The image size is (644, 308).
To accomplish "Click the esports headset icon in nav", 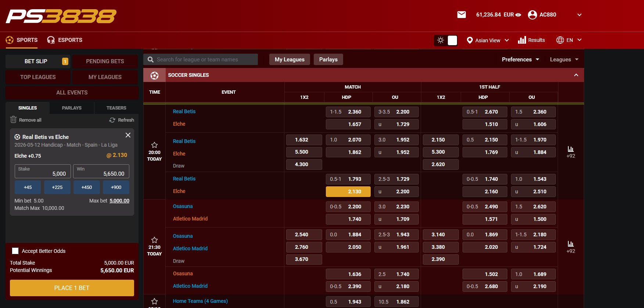I will tap(51, 40).
